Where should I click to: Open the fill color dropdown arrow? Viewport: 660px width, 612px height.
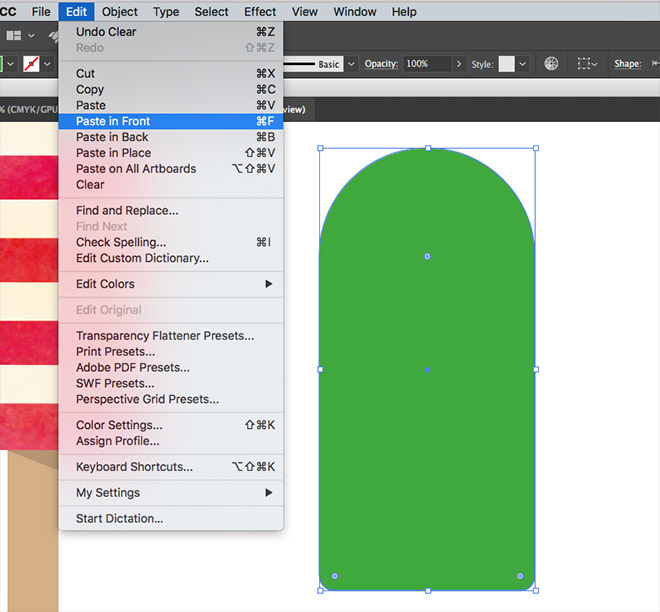pos(11,64)
